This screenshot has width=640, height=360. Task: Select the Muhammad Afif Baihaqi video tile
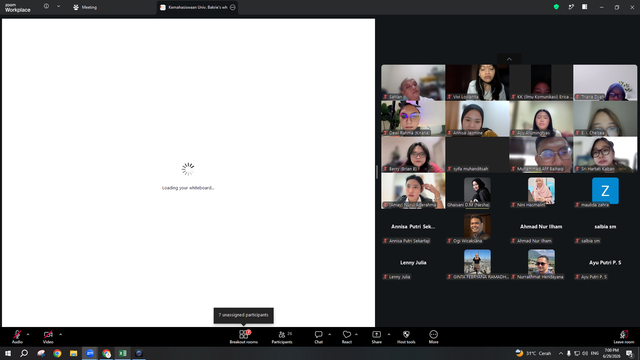point(541,154)
